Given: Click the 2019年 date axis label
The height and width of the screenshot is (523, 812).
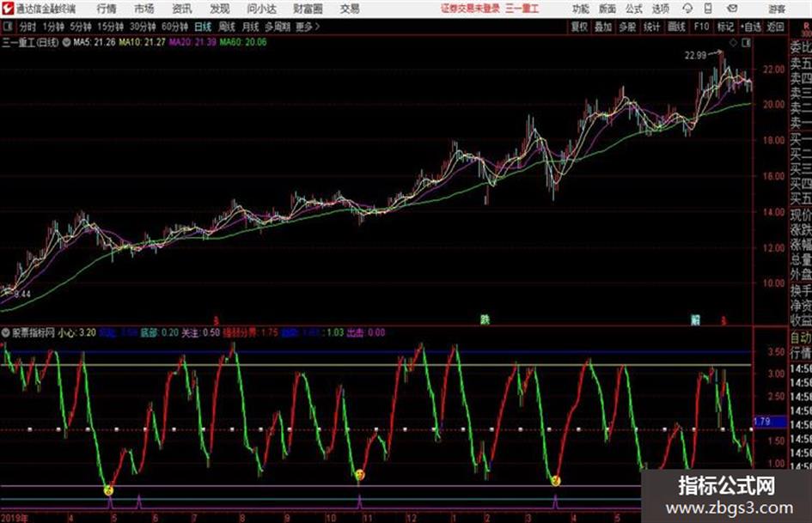Looking at the screenshot, I should coord(15,518).
